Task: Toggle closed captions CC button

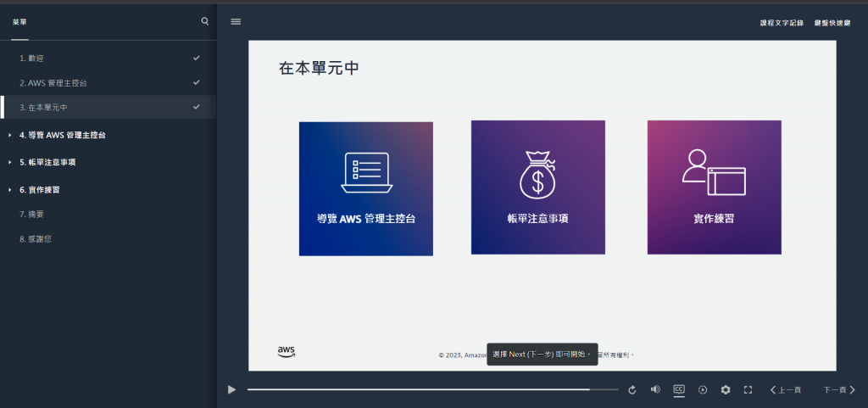Action: point(679,389)
